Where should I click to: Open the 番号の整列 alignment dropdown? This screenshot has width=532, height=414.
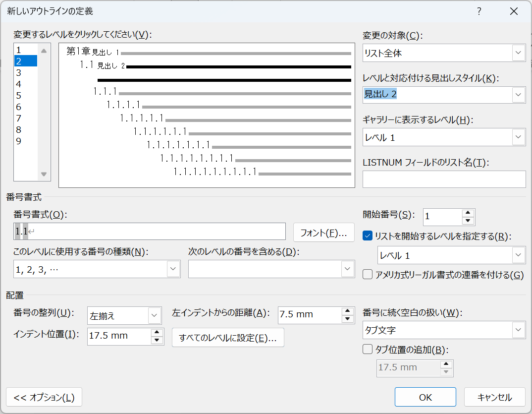click(x=155, y=315)
